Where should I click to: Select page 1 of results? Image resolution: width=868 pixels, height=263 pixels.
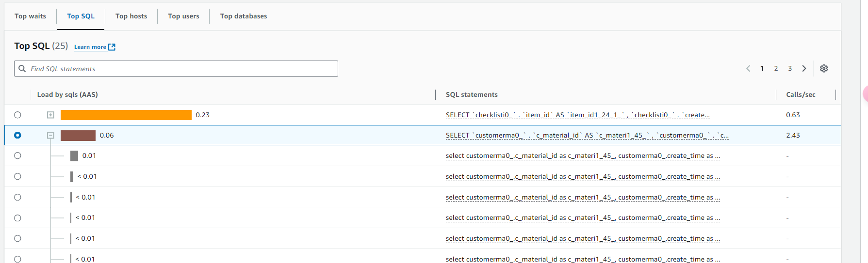coord(762,68)
